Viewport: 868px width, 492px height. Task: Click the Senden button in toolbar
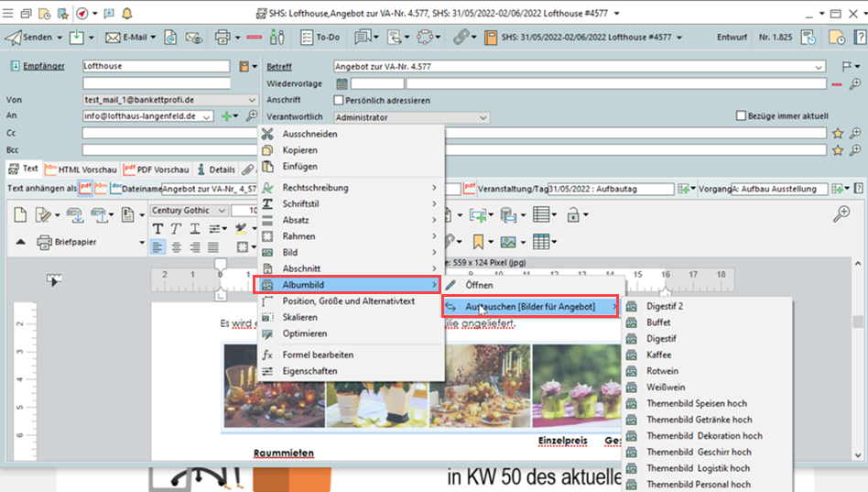point(32,38)
